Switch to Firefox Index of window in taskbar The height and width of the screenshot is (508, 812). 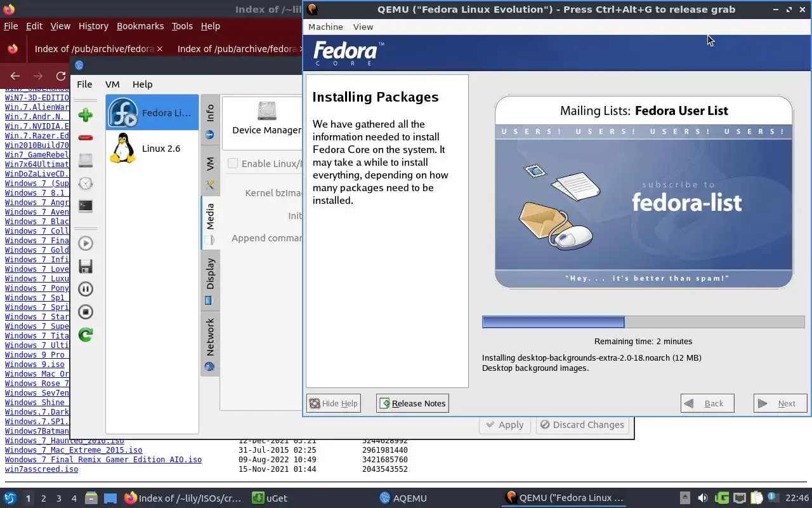pos(183,498)
